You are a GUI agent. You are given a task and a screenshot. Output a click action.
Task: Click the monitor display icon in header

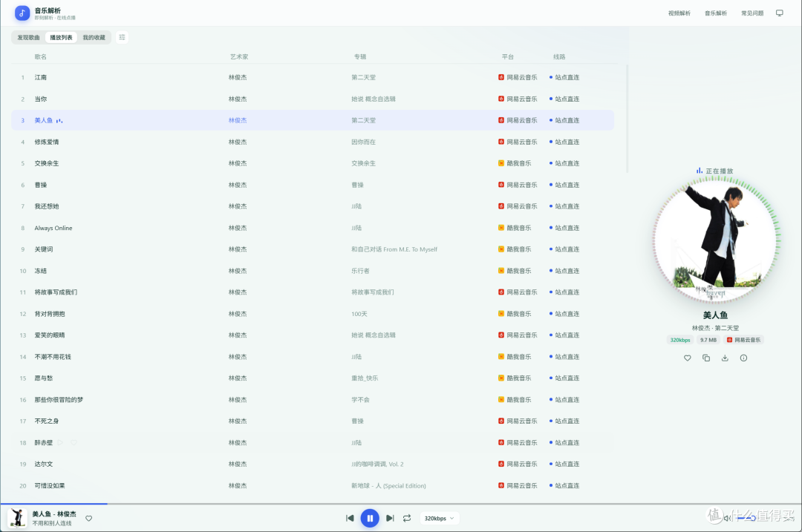(780, 13)
